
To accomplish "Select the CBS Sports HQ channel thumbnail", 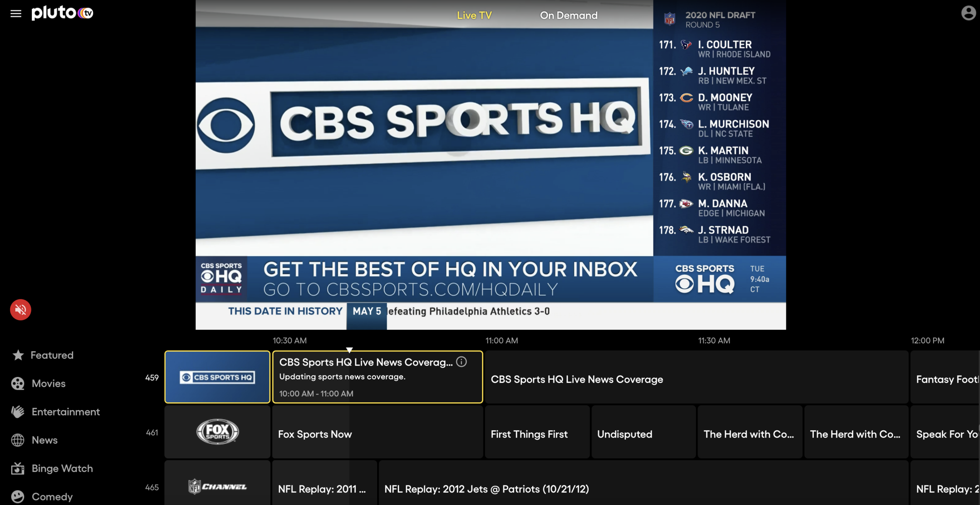I will coord(217,377).
